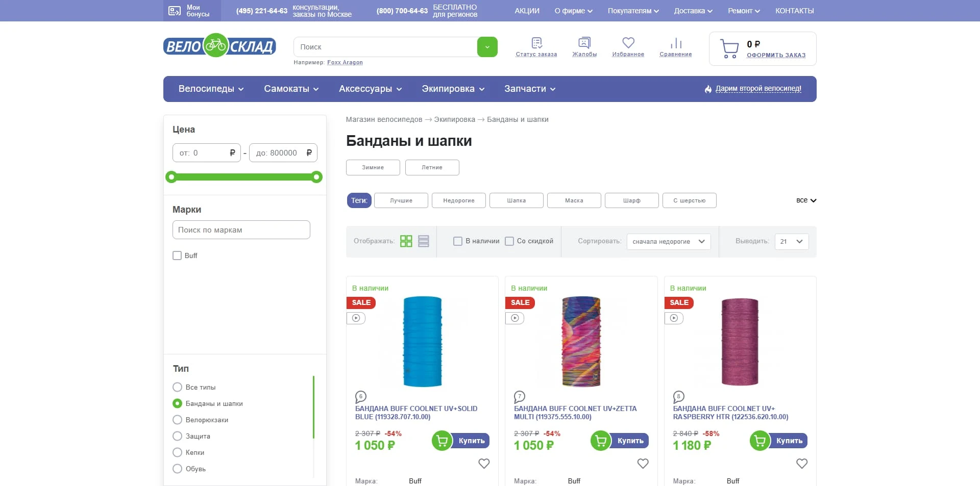Select Защита type radio
This screenshot has width=980, height=486.
178,436
